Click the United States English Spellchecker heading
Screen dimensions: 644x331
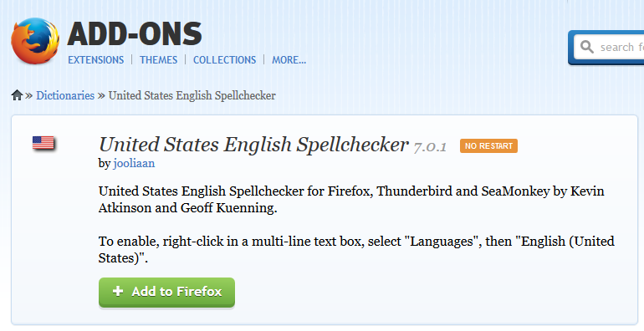253,145
